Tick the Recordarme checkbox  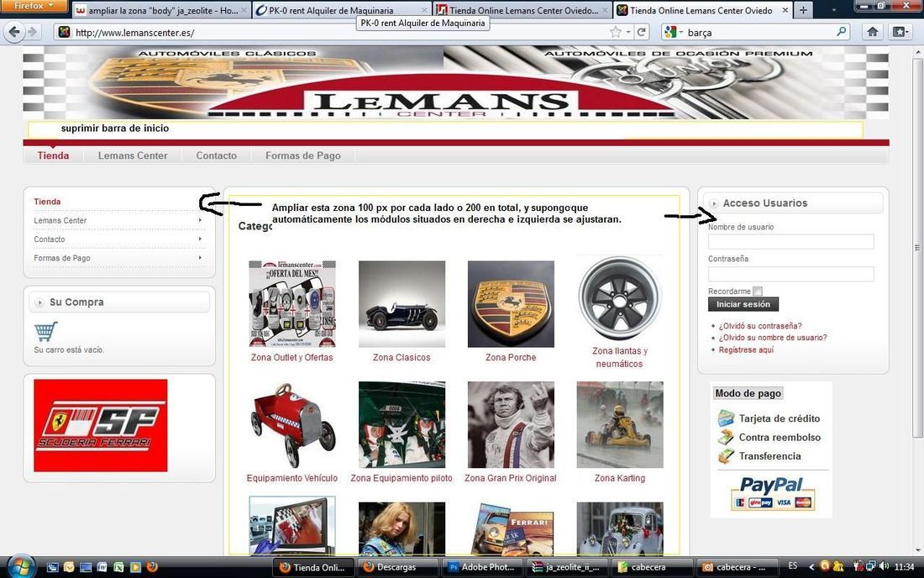pos(758,291)
